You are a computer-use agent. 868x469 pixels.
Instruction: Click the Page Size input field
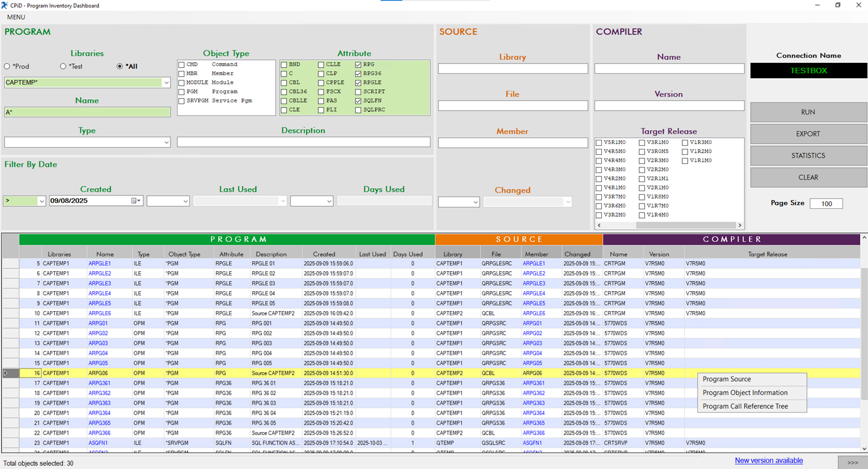pyautogui.click(x=826, y=204)
